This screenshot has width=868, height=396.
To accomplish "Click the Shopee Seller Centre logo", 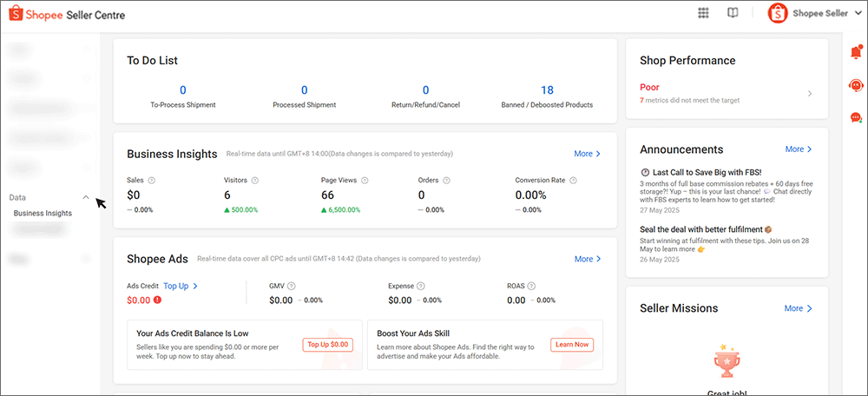I will pos(67,15).
